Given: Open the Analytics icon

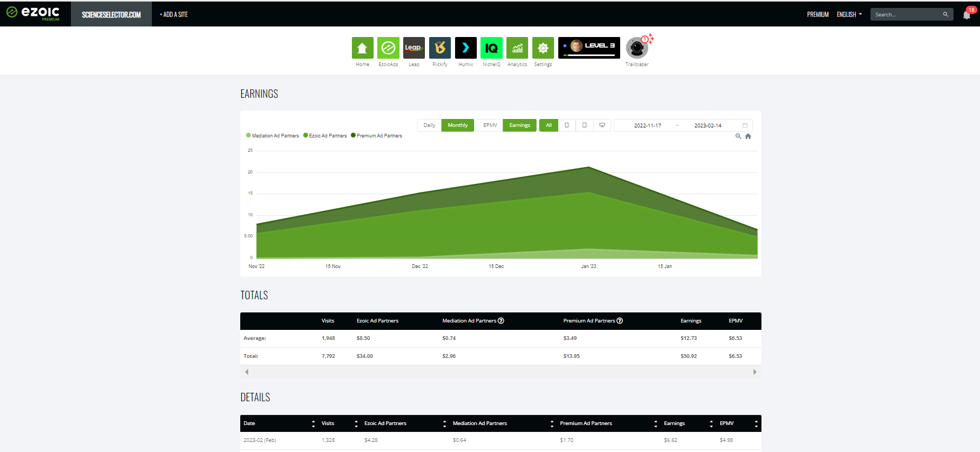Looking at the screenshot, I should point(517,48).
